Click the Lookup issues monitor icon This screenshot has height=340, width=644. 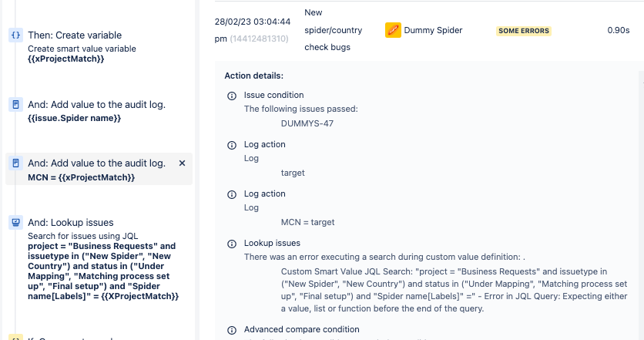click(x=15, y=222)
